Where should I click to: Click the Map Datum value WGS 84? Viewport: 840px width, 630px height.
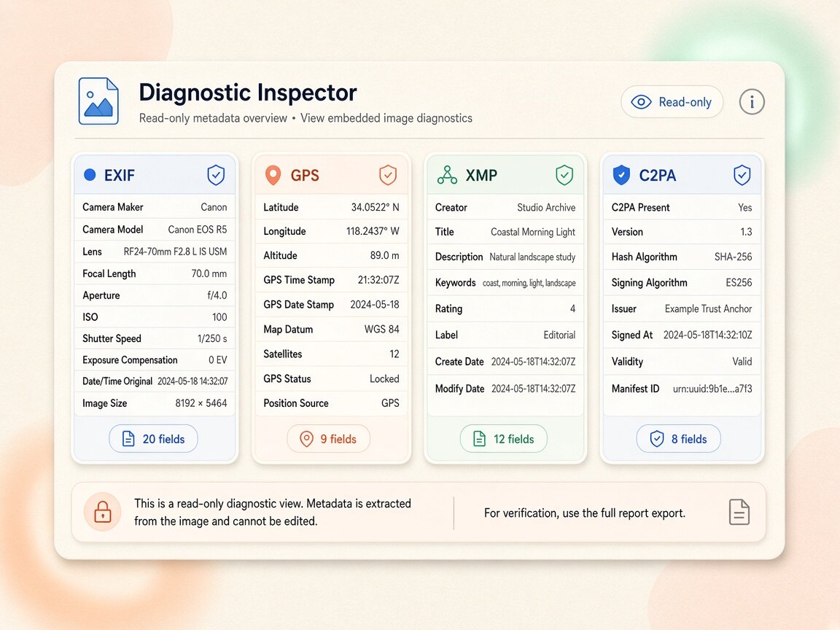[x=382, y=329]
